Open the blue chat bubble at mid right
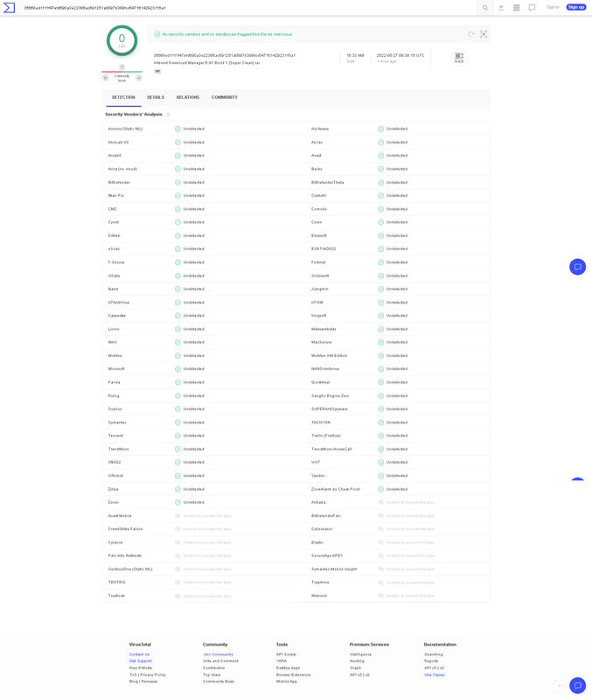 577,267
